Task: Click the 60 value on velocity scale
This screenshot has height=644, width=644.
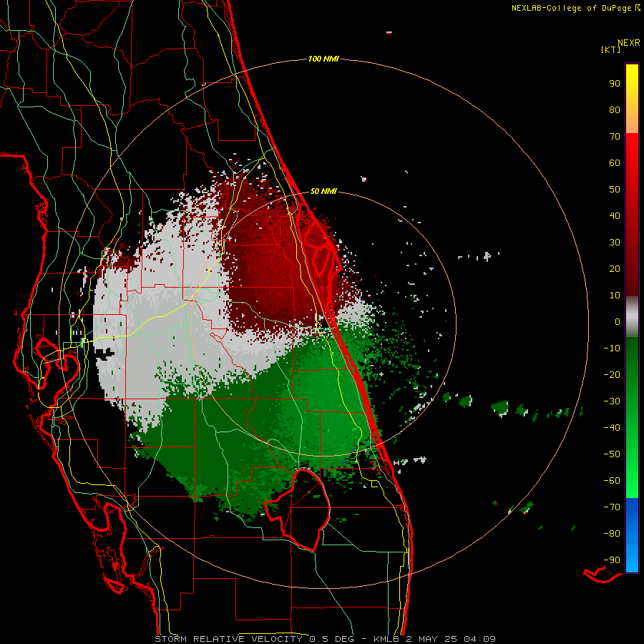Action: tap(615, 162)
